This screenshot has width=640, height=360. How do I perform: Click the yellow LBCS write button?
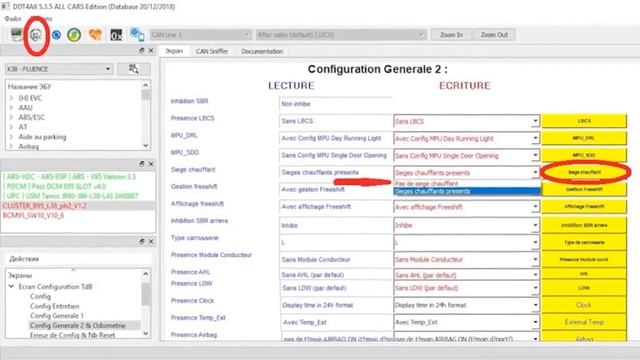[584, 121]
